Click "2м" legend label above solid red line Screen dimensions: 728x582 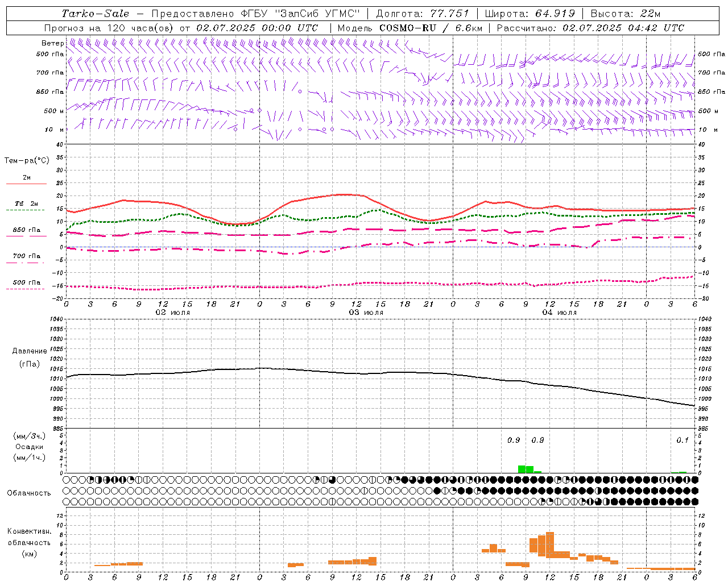[x=27, y=178]
